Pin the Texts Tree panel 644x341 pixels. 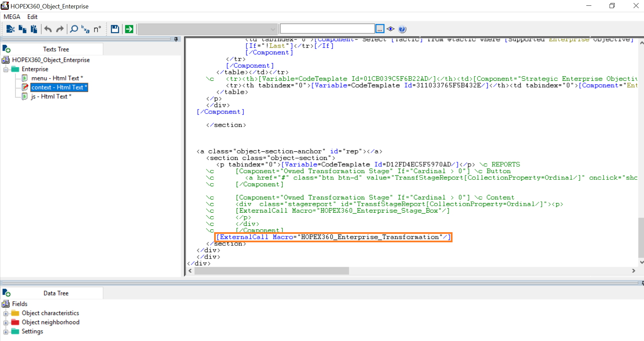tap(176, 39)
